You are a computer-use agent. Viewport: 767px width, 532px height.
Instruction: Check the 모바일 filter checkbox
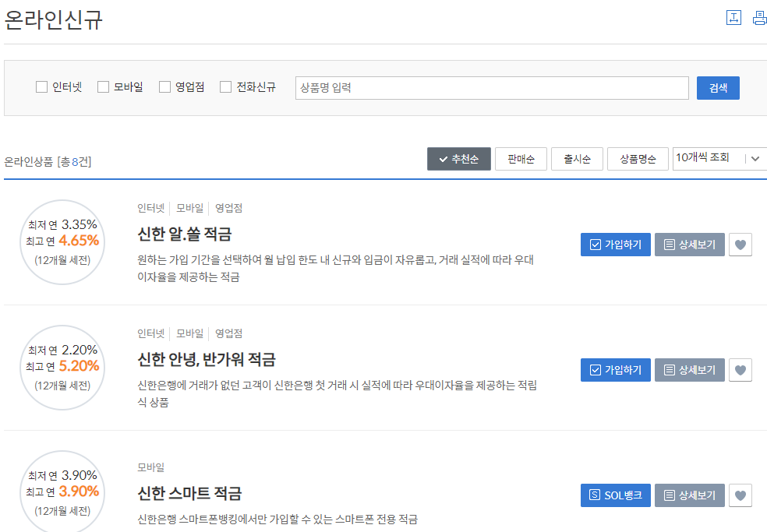(103, 87)
